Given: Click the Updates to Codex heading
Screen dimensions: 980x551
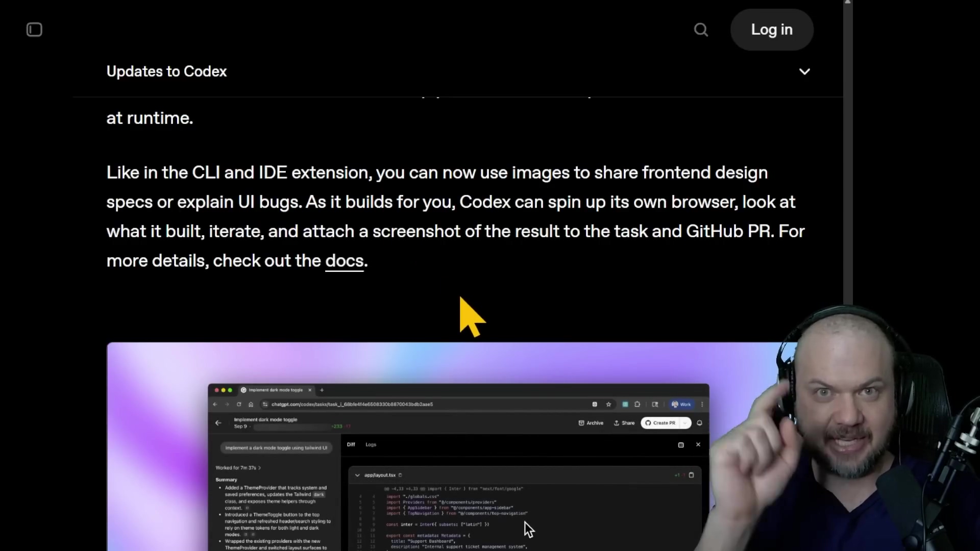Looking at the screenshot, I should [166, 71].
